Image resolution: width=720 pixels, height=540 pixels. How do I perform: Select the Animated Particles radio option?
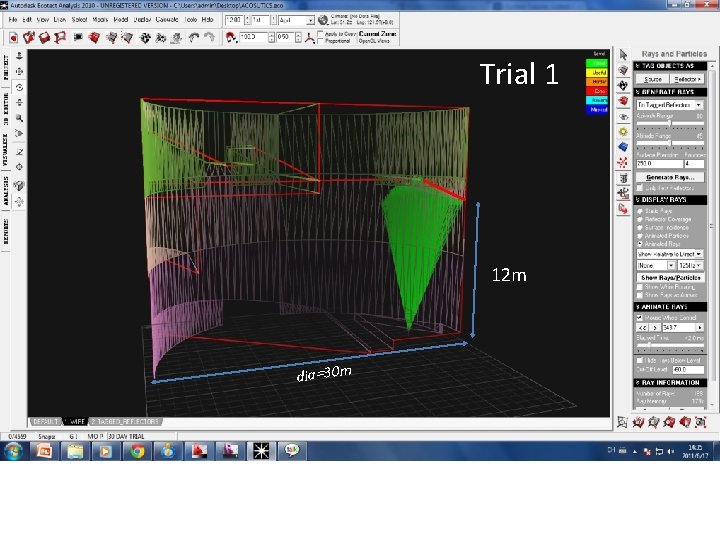[x=640, y=236]
